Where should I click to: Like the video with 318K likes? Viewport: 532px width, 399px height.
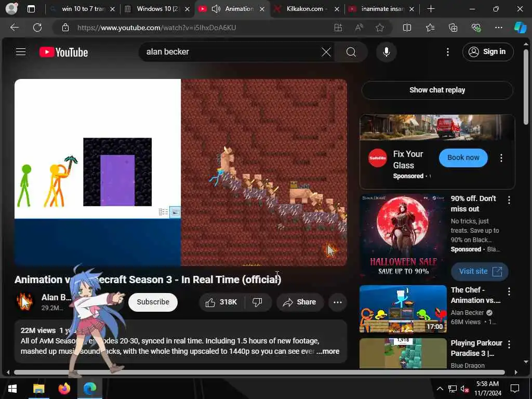click(x=221, y=302)
